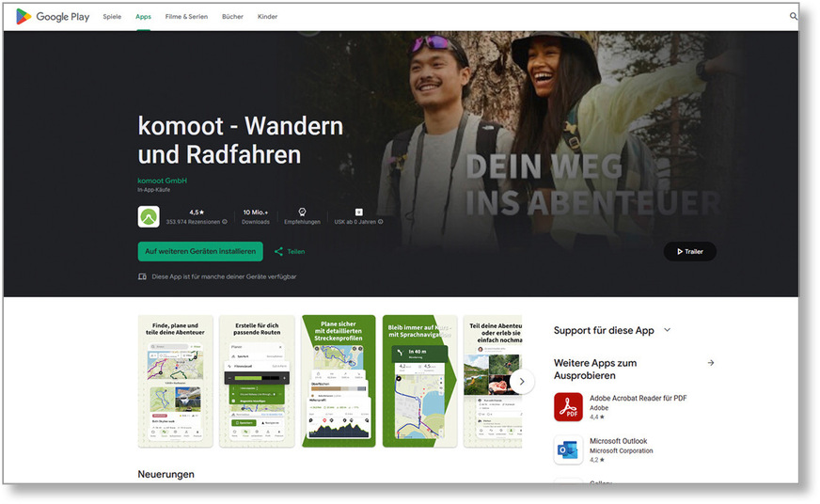820x504 pixels.
Task: Open the Filme & Serien tab
Action: pyautogui.click(x=186, y=16)
